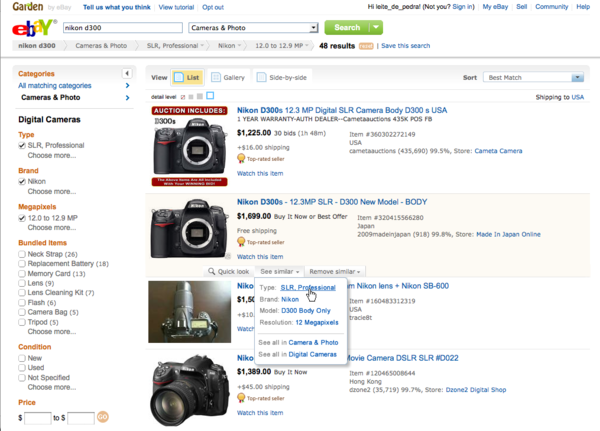Open the #D022 DSLR camera thumbnail
600x431 pixels.
click(x=189, y=390)
